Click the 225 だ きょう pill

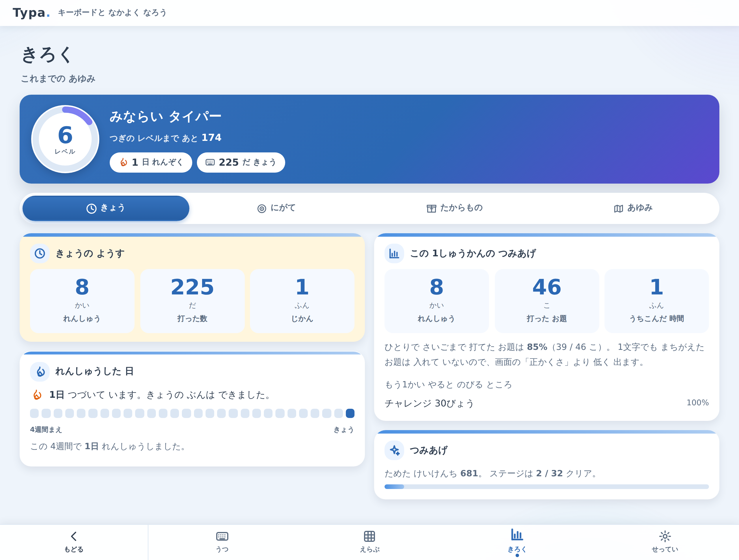click(241, 163)
